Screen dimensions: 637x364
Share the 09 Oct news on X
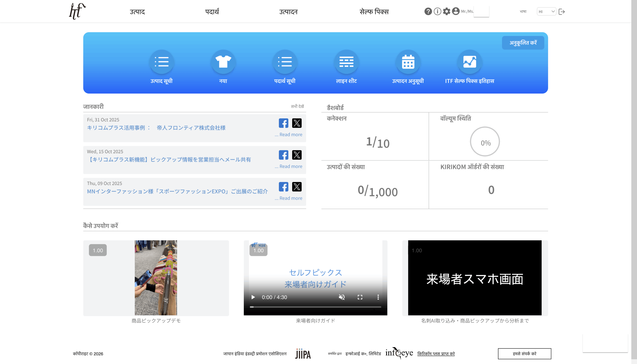297,187
